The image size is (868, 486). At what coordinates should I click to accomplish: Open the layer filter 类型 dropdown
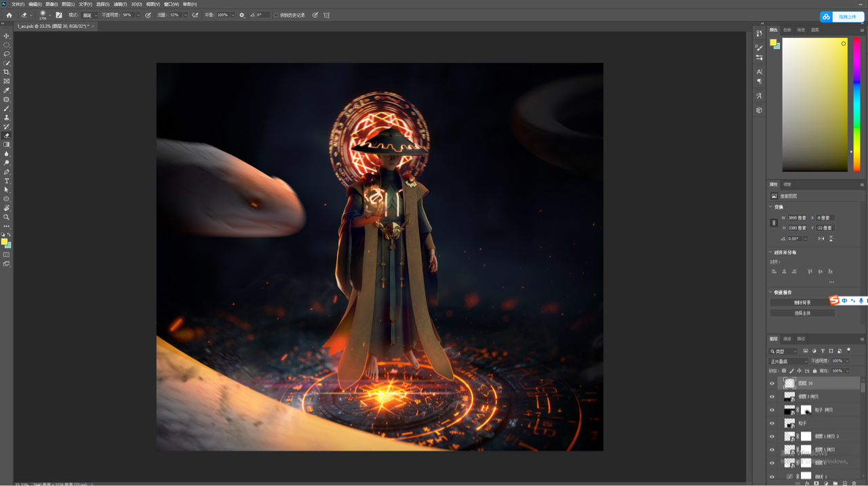(783, 351)
